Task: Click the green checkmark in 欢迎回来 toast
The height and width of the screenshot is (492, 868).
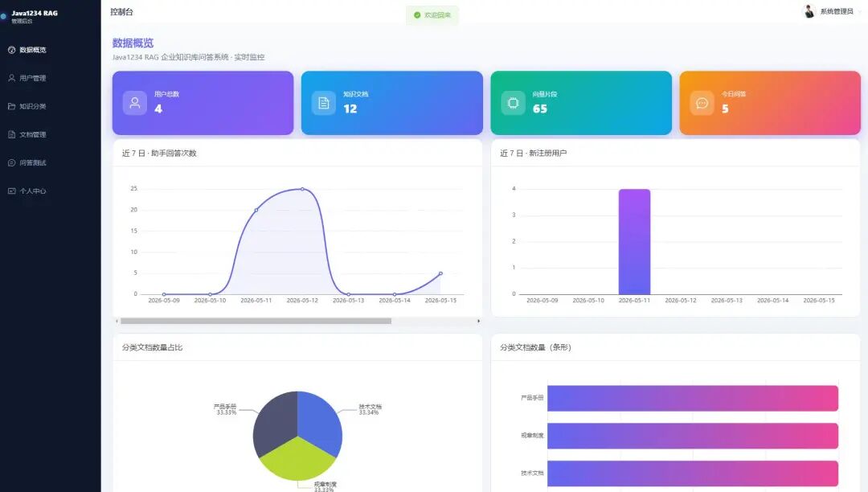Action: [x=417, y=15]
